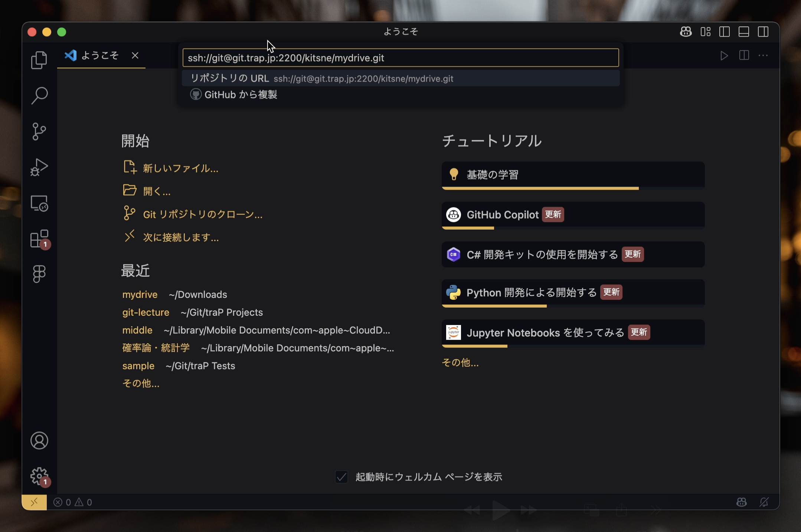Click the folder icon beside 開く
The image size is (801, 532).
click(130, 190)
